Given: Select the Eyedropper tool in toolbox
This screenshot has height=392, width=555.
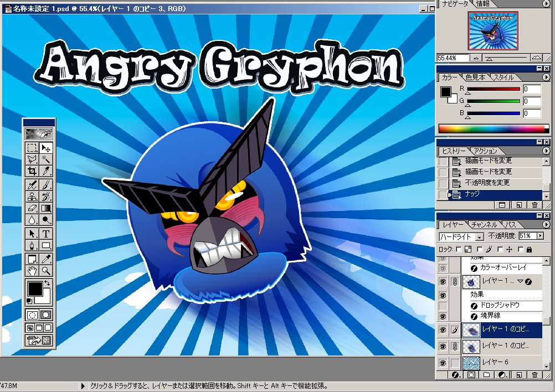Looking at the screenshot, I should click(45, 259).
